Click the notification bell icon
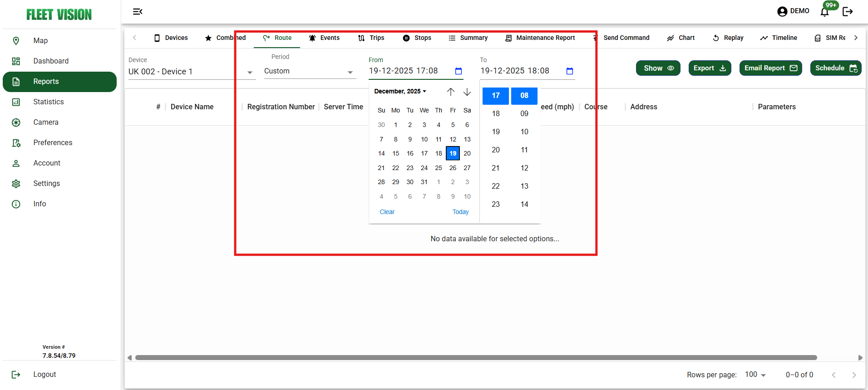This screenshot has width=868, height=390. point(824,12)
